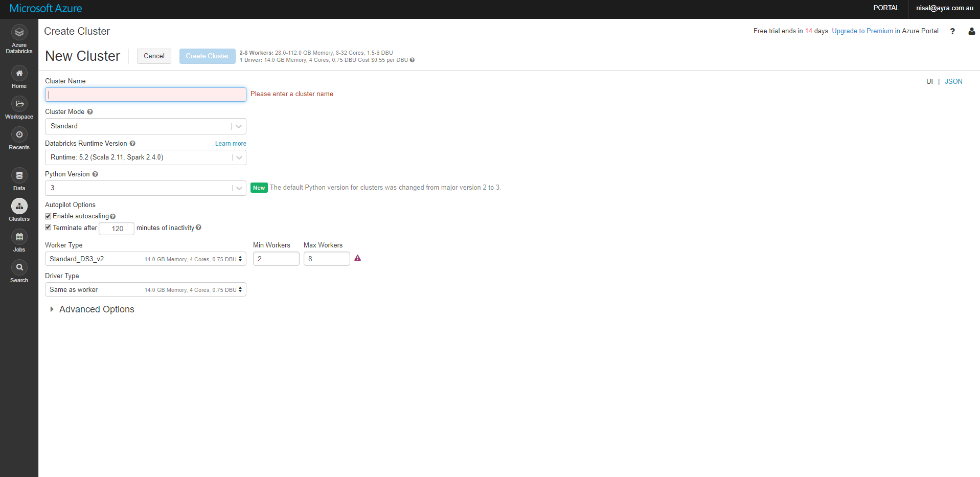The width and height of the screenshot is (980, 477).
Task: Click Cluster Mode help icon
Action: (x=90, y=112)
